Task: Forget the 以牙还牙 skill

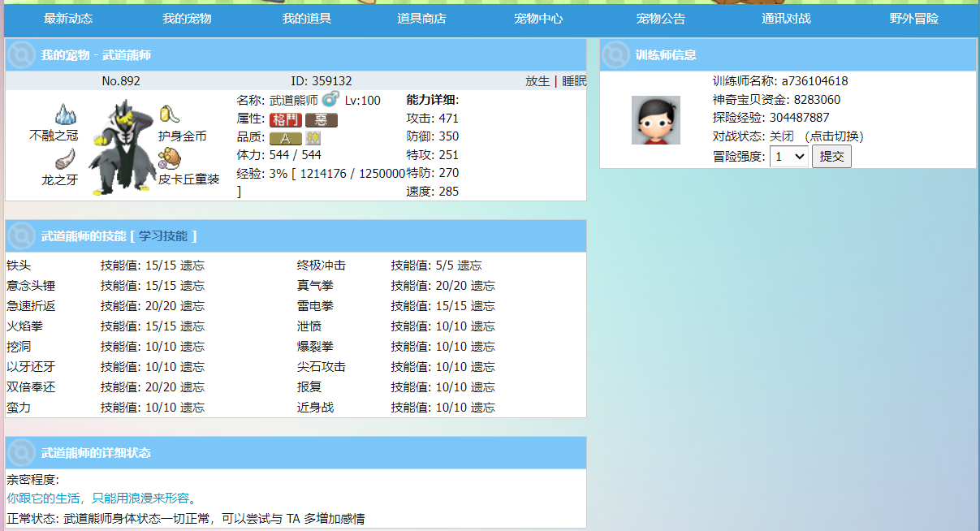Action: (192, 367)
